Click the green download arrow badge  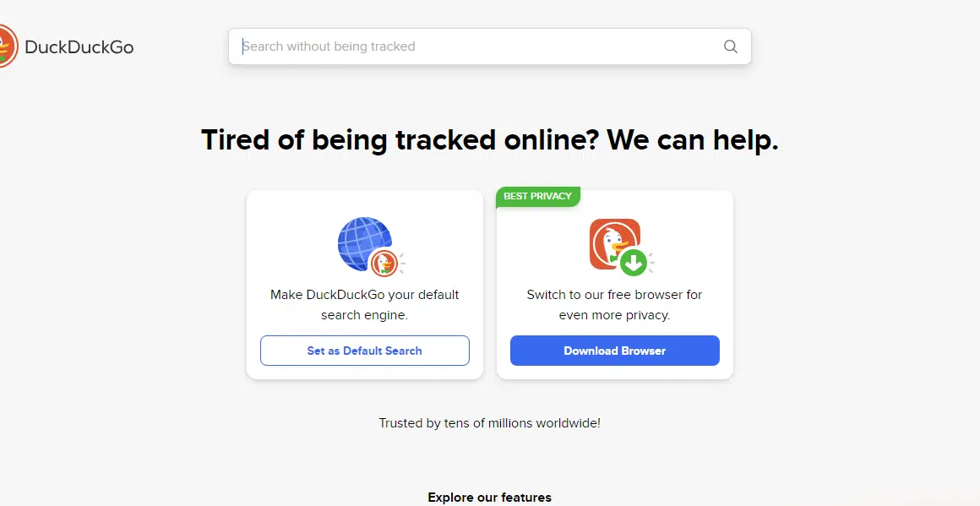(x=633, y=263)
